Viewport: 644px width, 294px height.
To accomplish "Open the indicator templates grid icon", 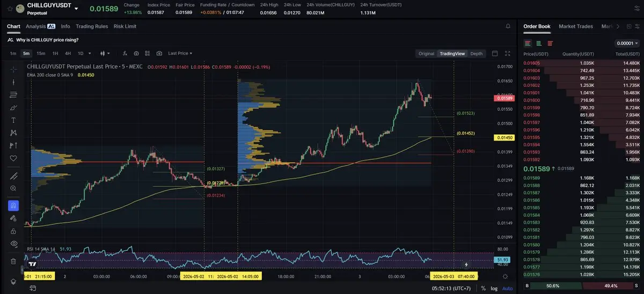I will point(148,54).
